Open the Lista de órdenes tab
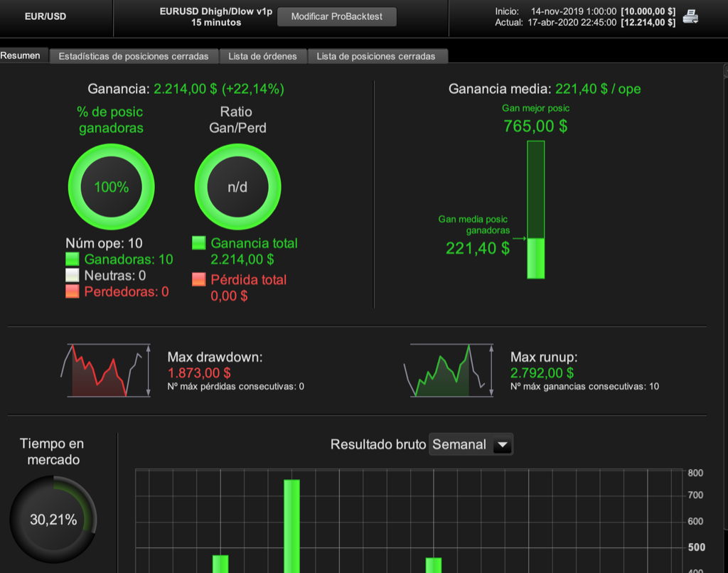 (x=263, y=56)
